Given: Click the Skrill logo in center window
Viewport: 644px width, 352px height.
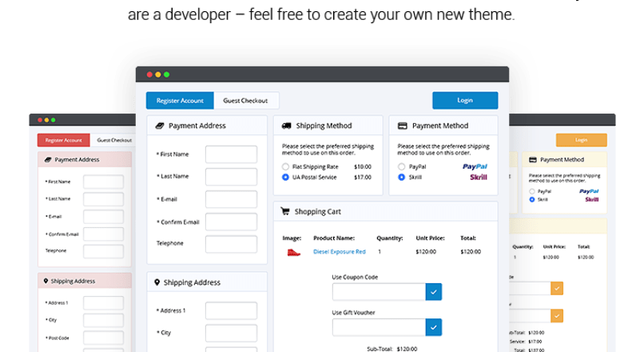Looking at the screenshot, I should (478, 177).
